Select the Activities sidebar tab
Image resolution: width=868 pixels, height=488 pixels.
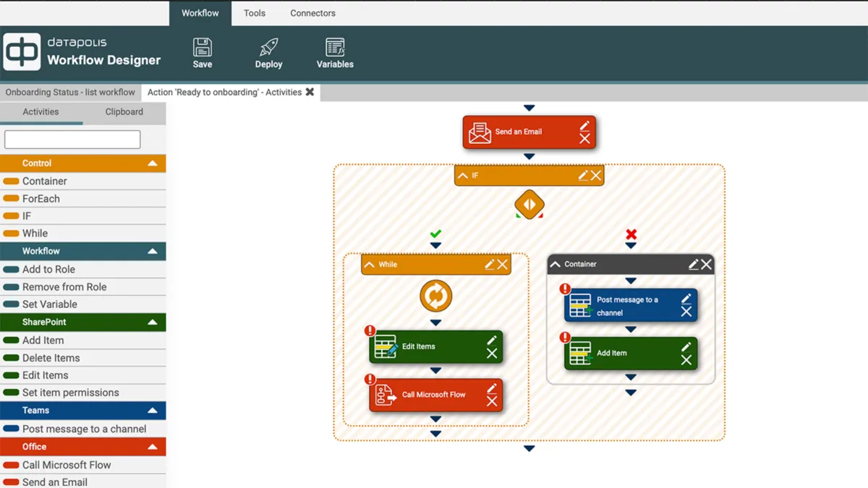41,112
